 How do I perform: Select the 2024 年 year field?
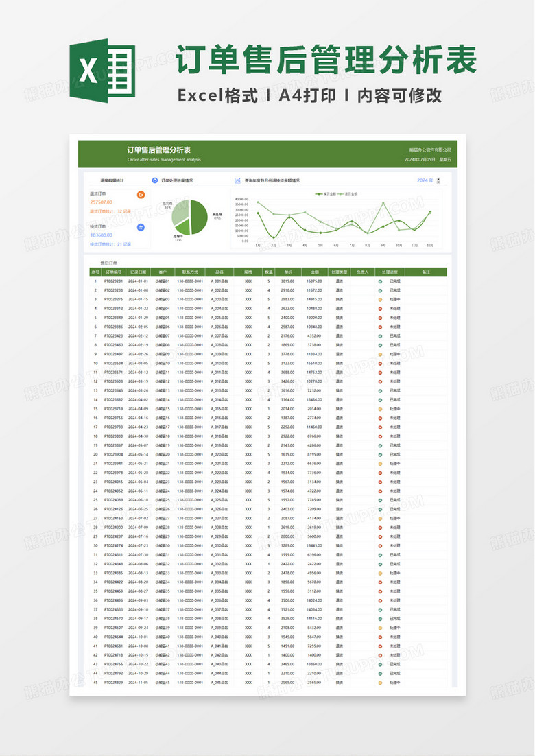pyautogui.click(x=425, y=181)
